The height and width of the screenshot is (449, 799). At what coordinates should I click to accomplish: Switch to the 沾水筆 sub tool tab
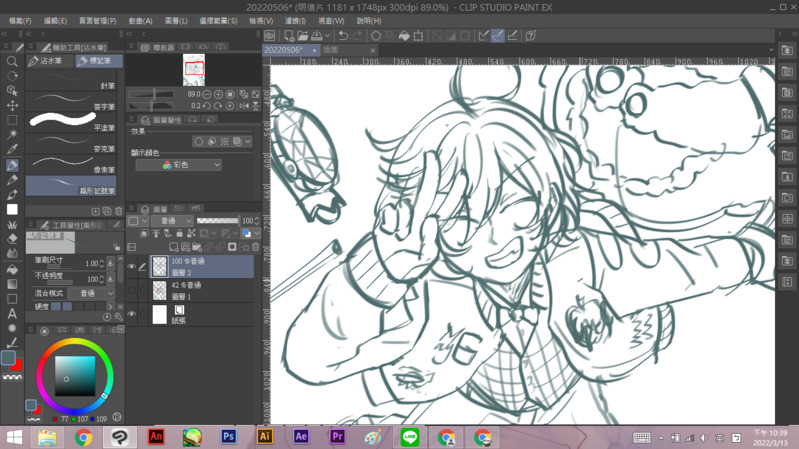point(50,61)
